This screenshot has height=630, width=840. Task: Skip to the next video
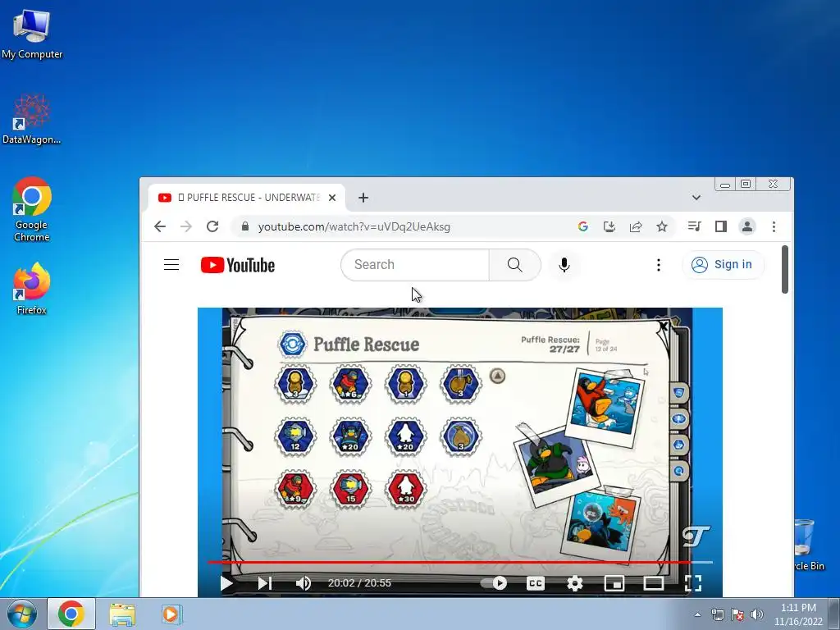(265, 583)
